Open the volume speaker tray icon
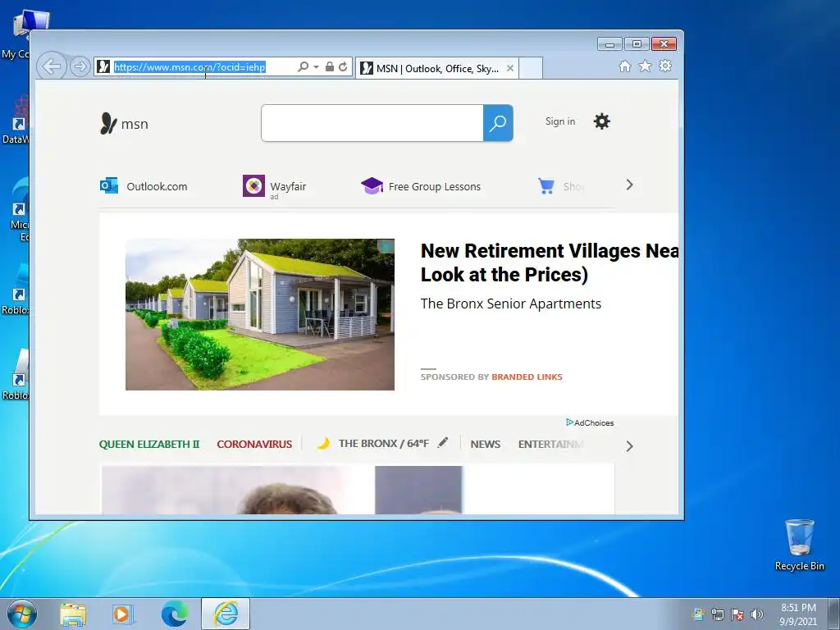Screen dimensions: 840x630 tap(757, 614)
